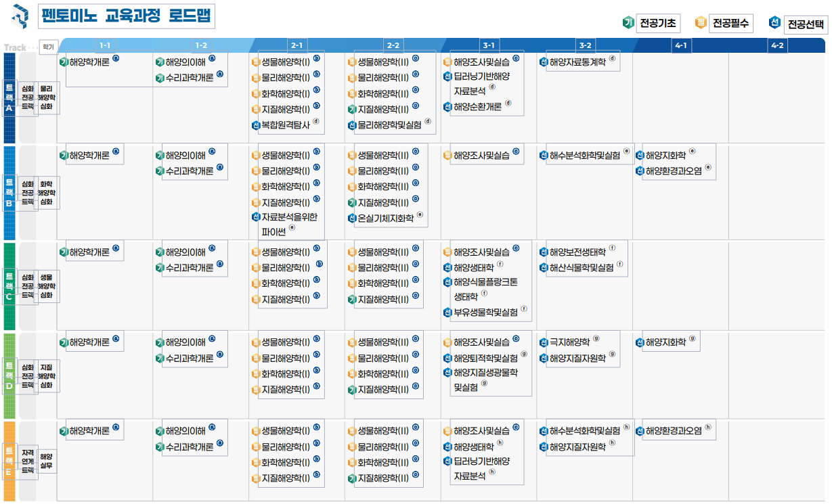Click the orange 트랙 E color bar
Viewport: 832px width, 504px height.
pos(9,460)
